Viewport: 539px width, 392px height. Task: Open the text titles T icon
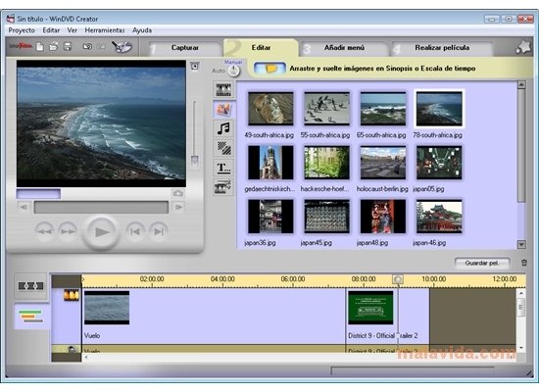point(223,168)
